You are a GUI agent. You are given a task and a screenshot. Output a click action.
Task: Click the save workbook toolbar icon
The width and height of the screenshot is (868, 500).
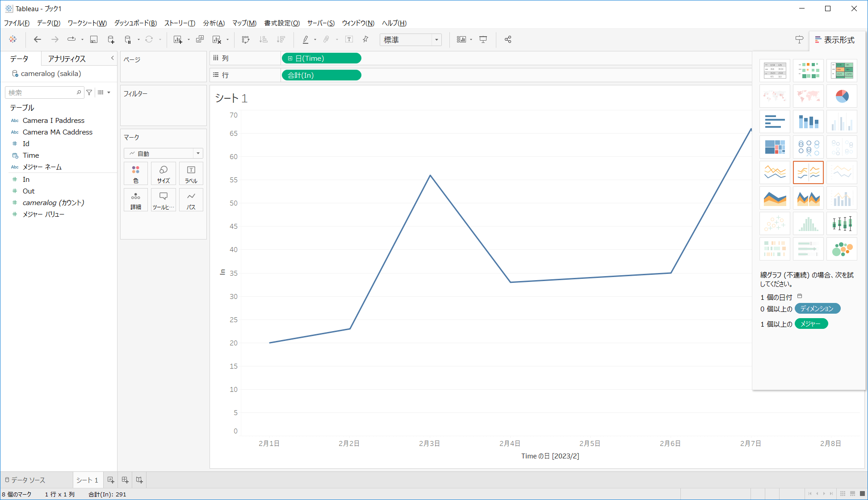tap(94, 40)
